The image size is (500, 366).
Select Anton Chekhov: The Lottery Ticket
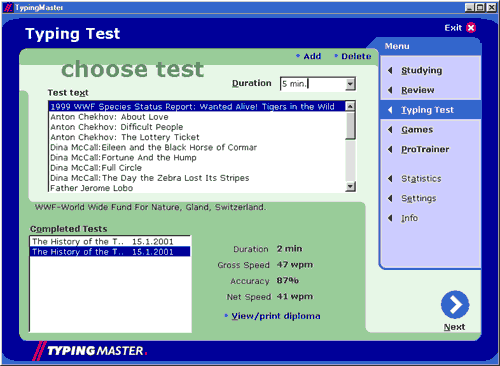(x=197, y=137)
